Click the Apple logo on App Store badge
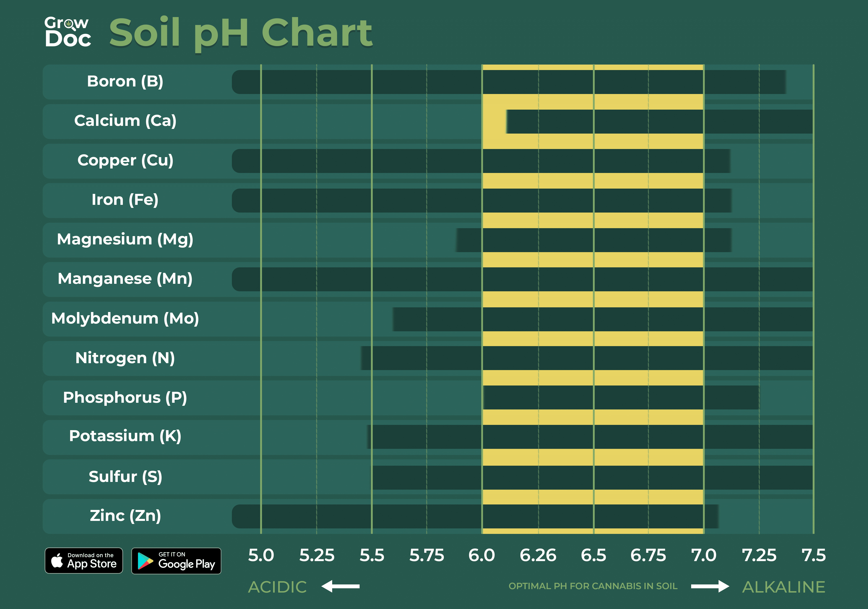The image size is (868, 609). point(57,561)
